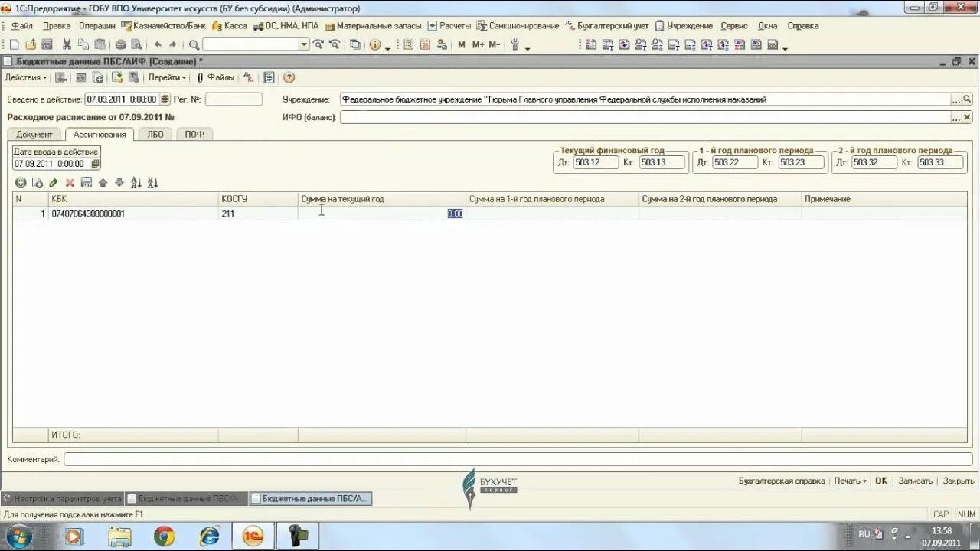The width and height of the screenshot is (980, 551).
Task: Open the Сервис menu
Action: pyautogui.click(x=734, y=26)
